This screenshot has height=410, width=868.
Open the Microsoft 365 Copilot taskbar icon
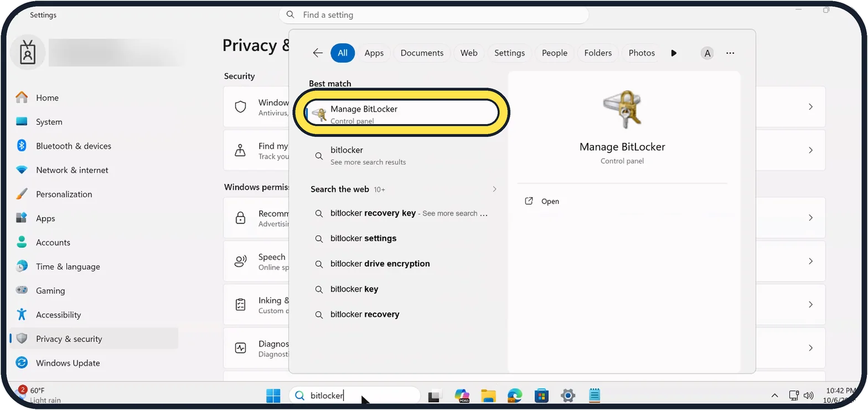click(462, 396)
